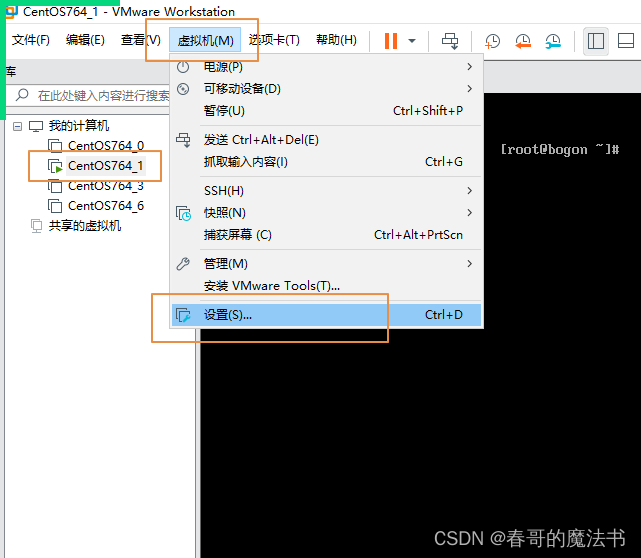Click the wrench icon beside 管理(M)

pos(183,264)
